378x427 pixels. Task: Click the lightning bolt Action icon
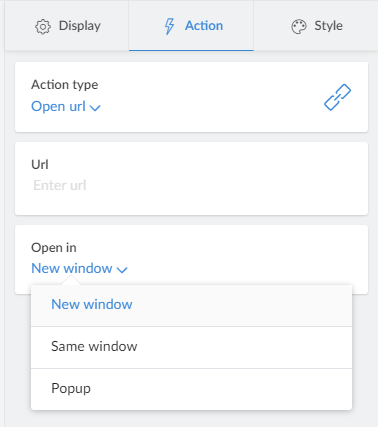(x=169, y=26)
